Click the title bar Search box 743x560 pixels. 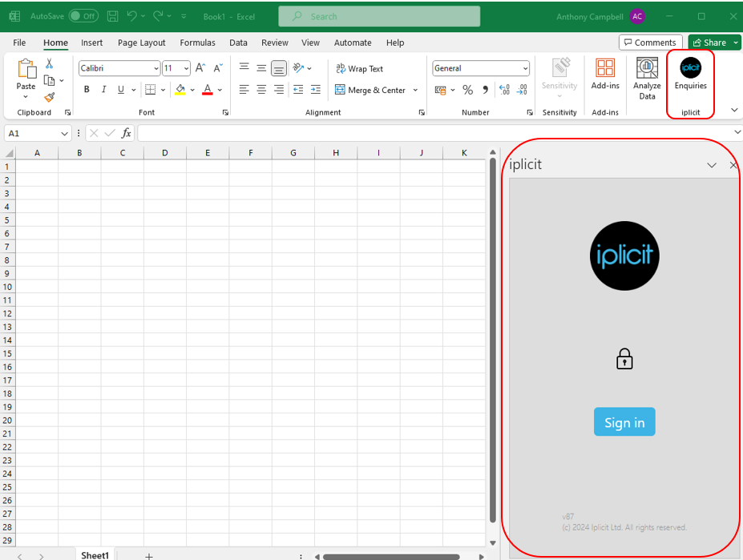379,16
